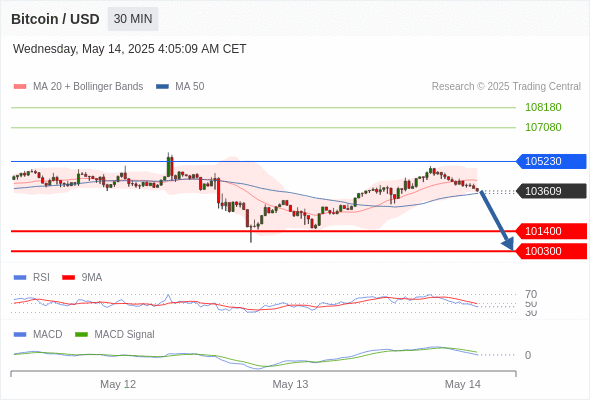Click the Research © 2025 Trading Central text

tap(506, 87)
